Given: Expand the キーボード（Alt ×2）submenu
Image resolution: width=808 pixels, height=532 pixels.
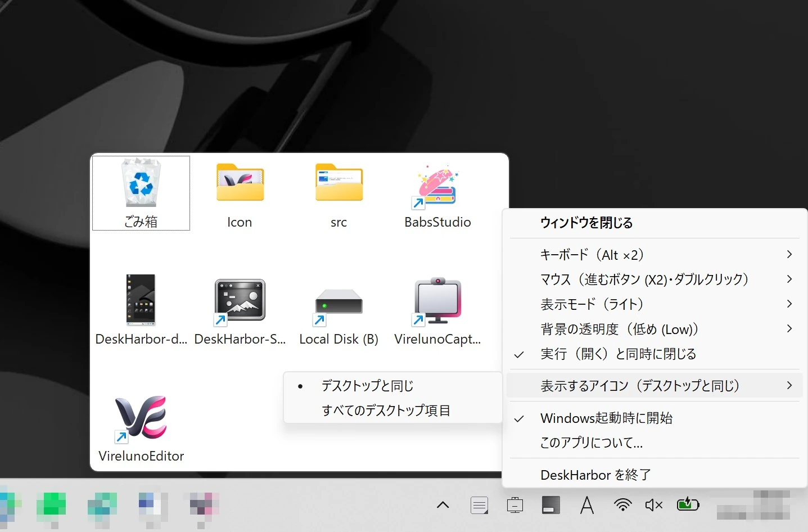Looking at the screenshot, I should pyautogui.click(x=654, y=255).
